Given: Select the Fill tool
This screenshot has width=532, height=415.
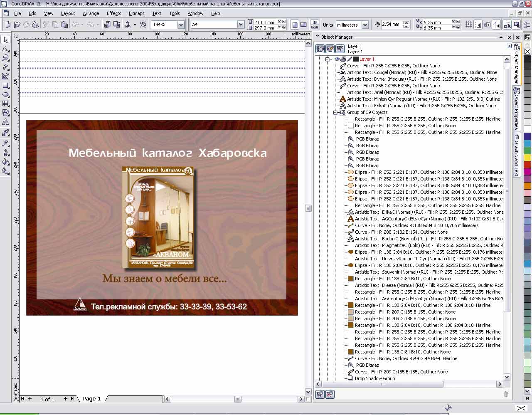Looking at the screenshot, I should (5, 161).
